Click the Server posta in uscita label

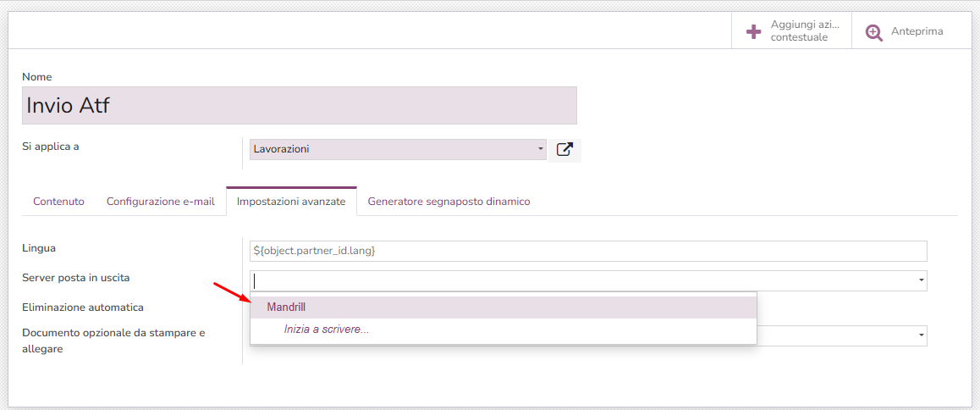[x=76, y=277]
